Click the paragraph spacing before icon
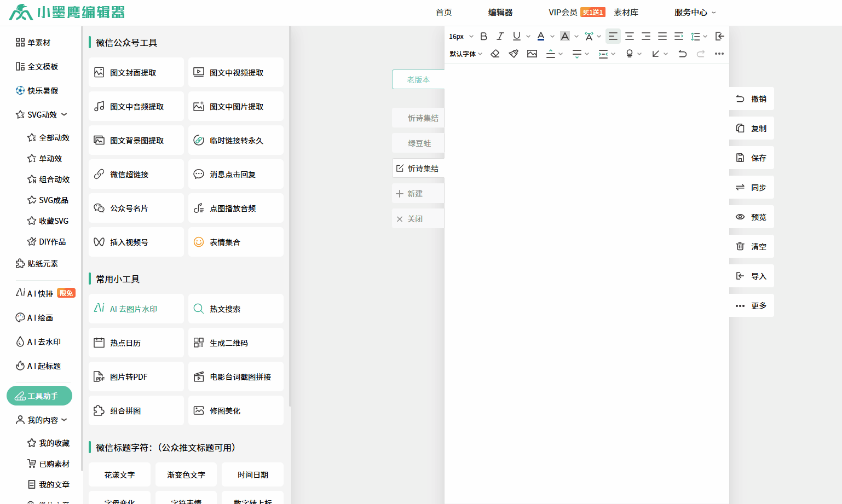Screen dimensions: 842x504 click(551, 54)
